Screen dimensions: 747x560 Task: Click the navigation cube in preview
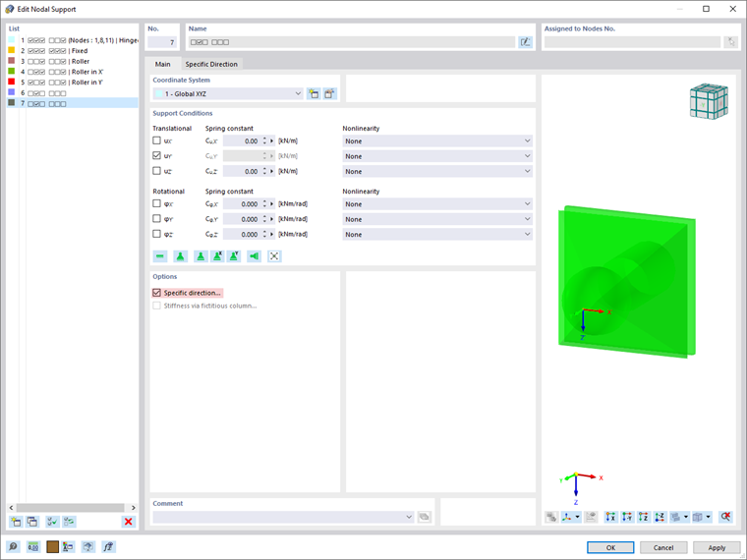709,101
